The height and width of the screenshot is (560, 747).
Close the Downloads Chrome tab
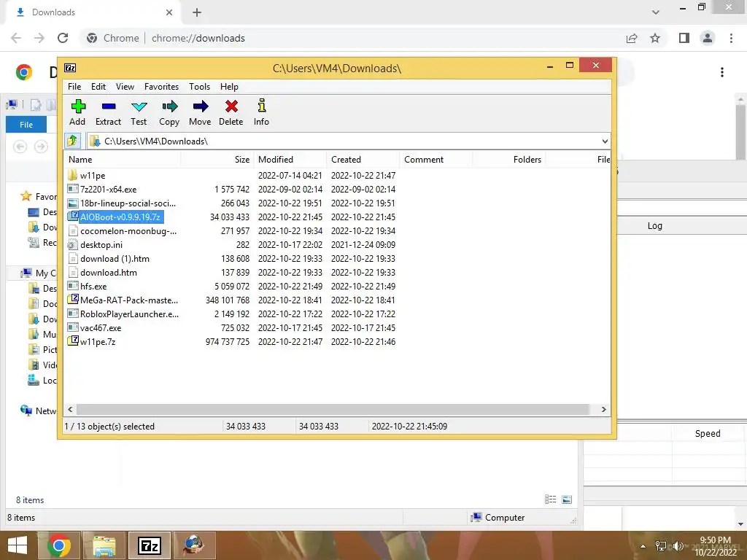(169, 12)
